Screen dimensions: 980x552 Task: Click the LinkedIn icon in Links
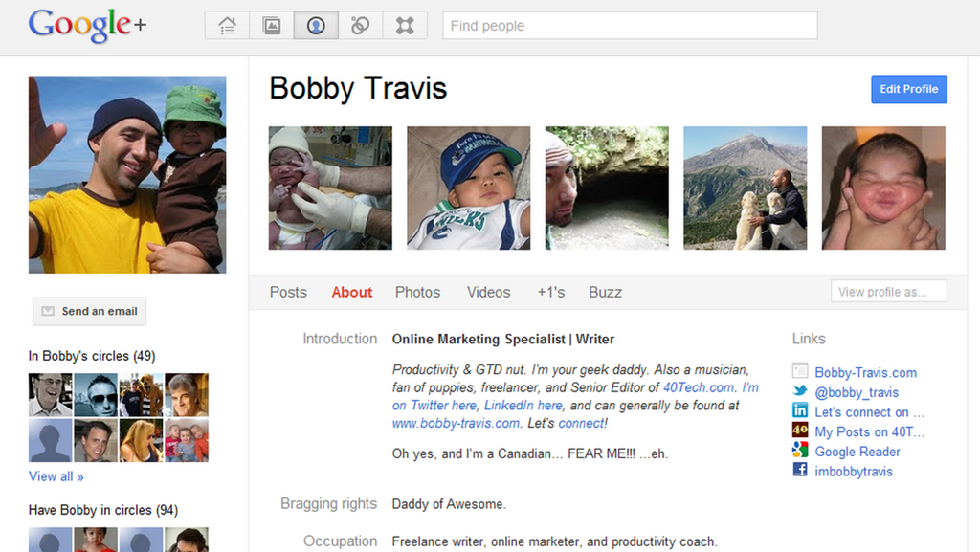(800, 410)
